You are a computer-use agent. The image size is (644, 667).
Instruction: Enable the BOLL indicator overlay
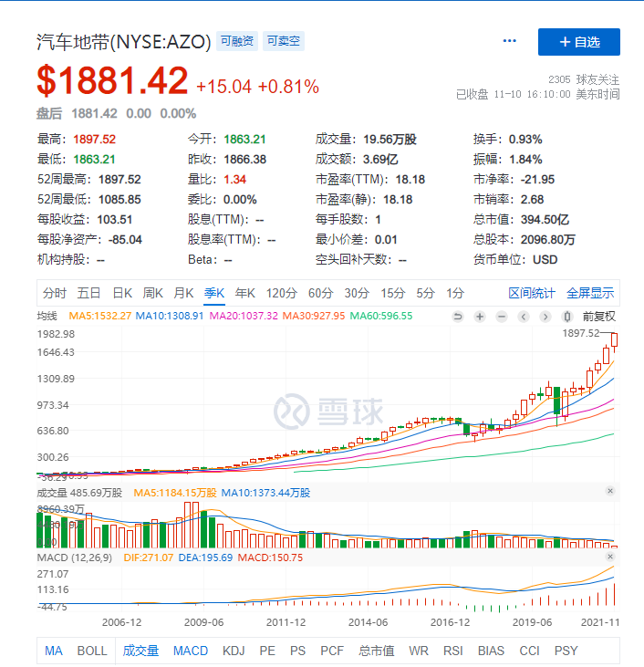pyautogui.click(x=92, y=651)
